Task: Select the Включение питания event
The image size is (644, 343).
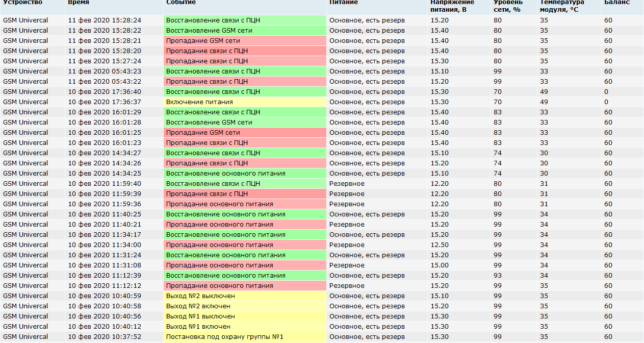Action: tap(245, 102)
